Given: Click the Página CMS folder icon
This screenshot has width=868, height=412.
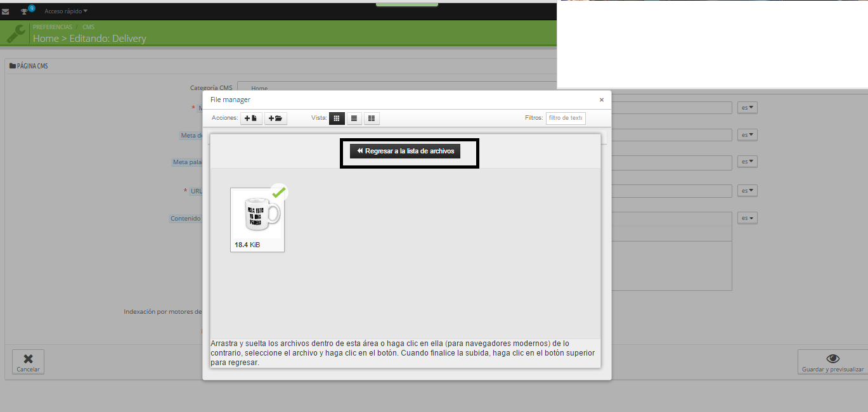Looking at the screenshot, I should (x=13, y=66).
